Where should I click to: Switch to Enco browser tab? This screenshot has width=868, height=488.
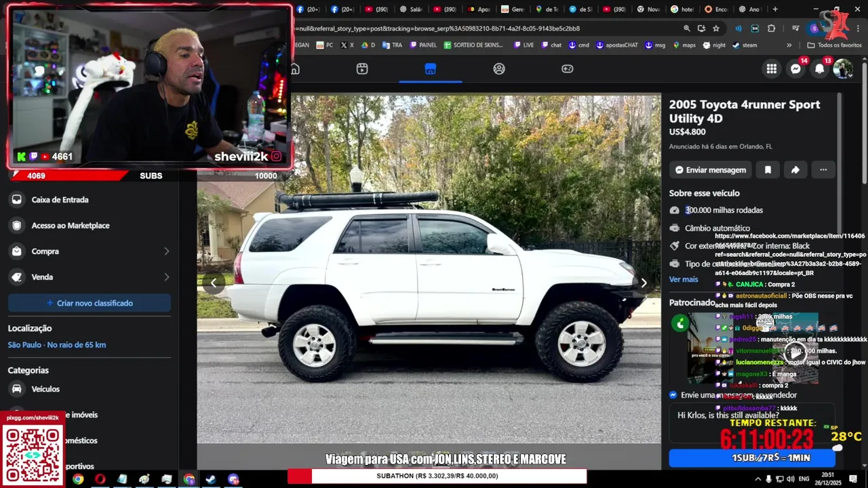pos(715,9)
